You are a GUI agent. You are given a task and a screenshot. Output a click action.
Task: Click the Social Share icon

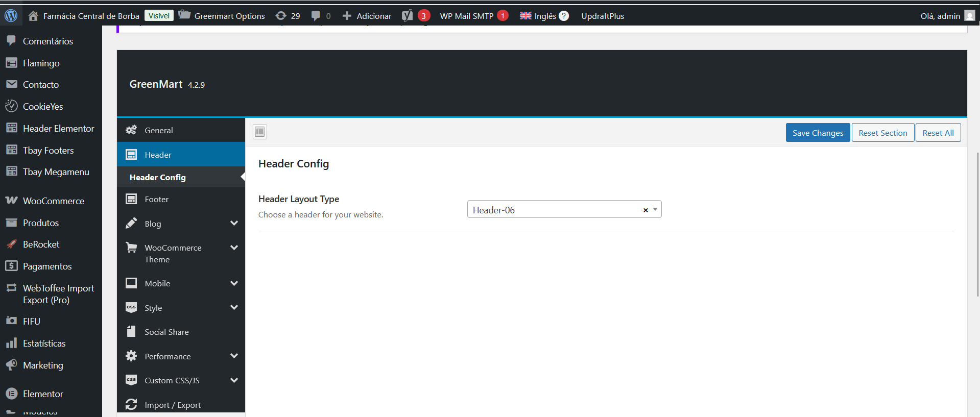click(131, 331)
